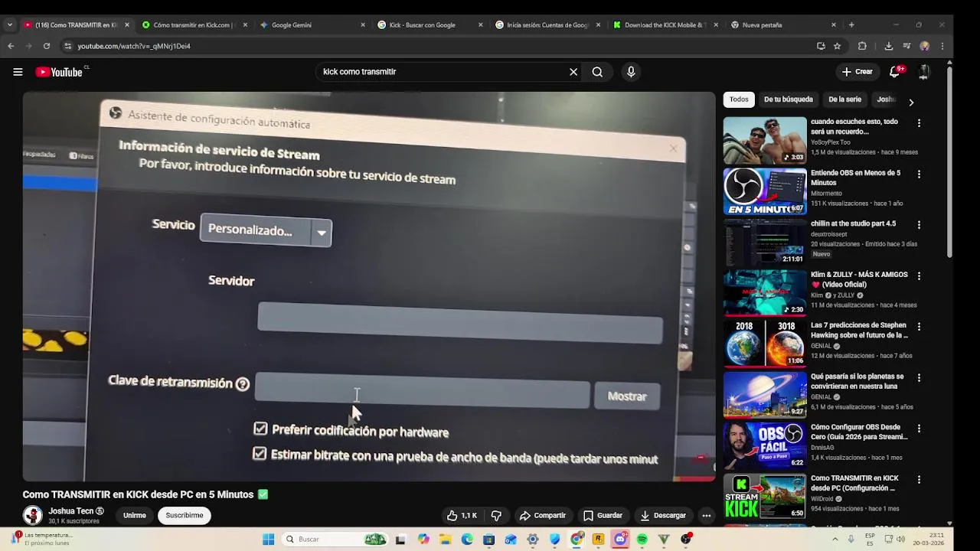The image size is (980, 551).
Task: Click the Crear button
Action: coord(857,72)
